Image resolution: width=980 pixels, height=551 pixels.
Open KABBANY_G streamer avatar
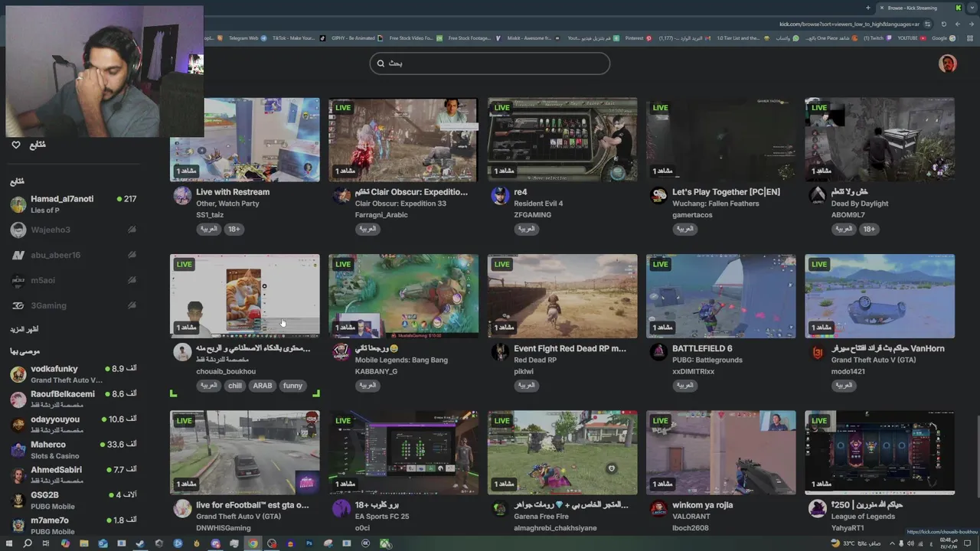[341, 352]
